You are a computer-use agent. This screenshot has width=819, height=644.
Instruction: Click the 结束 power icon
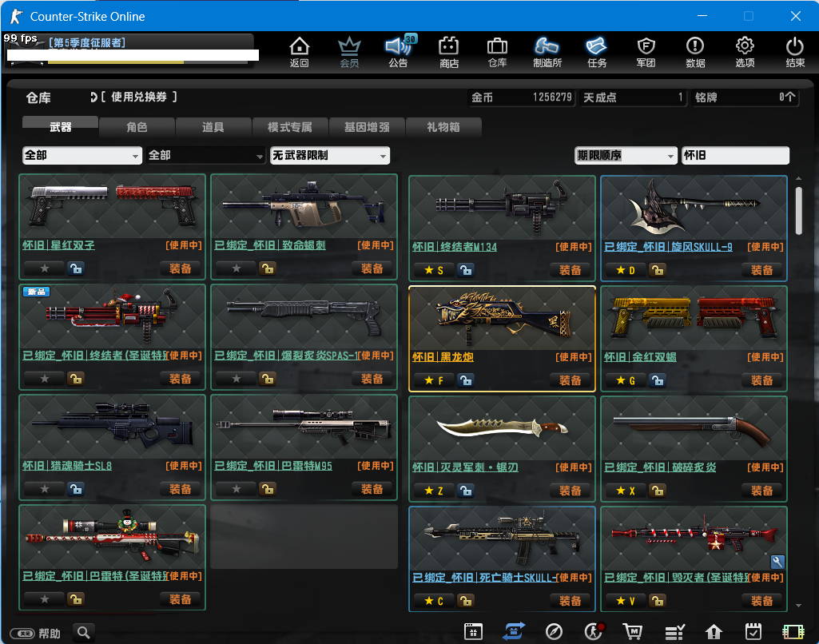795,52
